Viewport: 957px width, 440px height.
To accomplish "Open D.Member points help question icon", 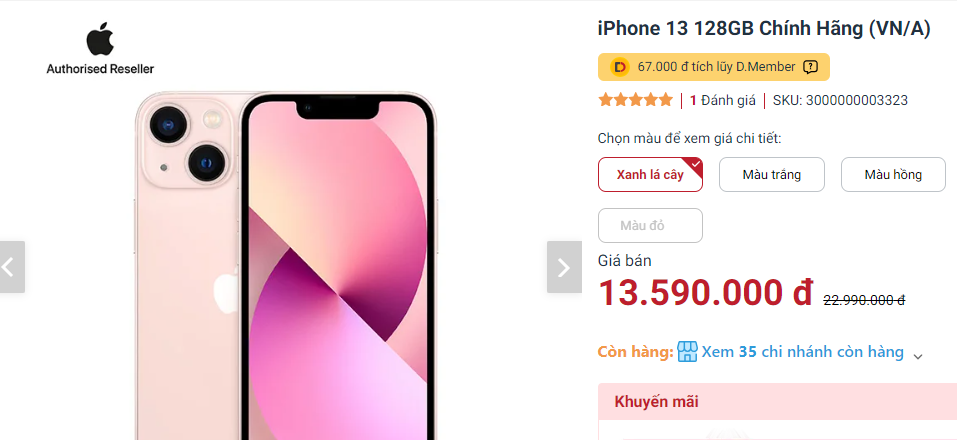I will [x=810, y=67].
